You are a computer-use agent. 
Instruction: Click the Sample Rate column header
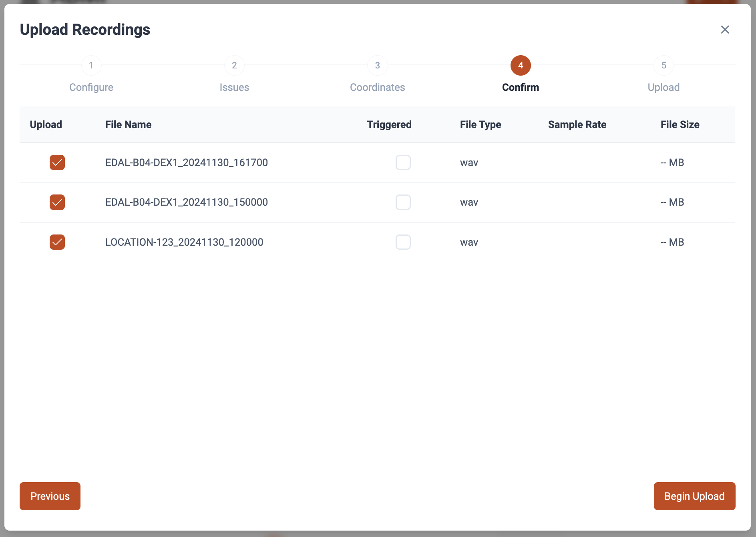point(577,125)
